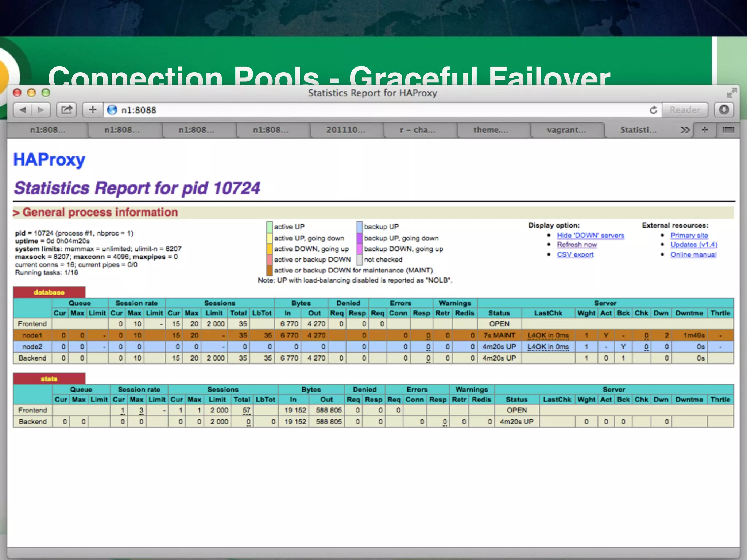Screen dimensions: 747x560
Task: Click the Refresh now link
Action: pyautogui.click(x=577, y=245)
